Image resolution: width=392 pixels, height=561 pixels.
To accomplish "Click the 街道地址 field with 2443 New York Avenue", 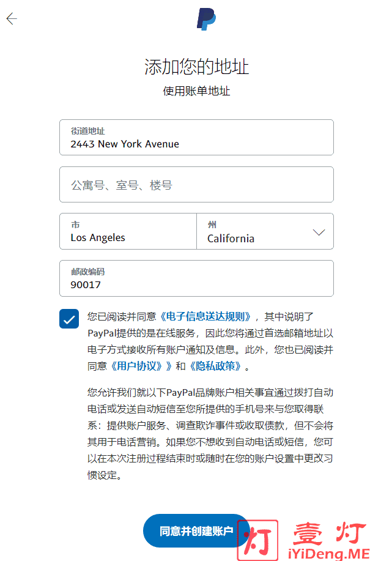I will 196,138.
